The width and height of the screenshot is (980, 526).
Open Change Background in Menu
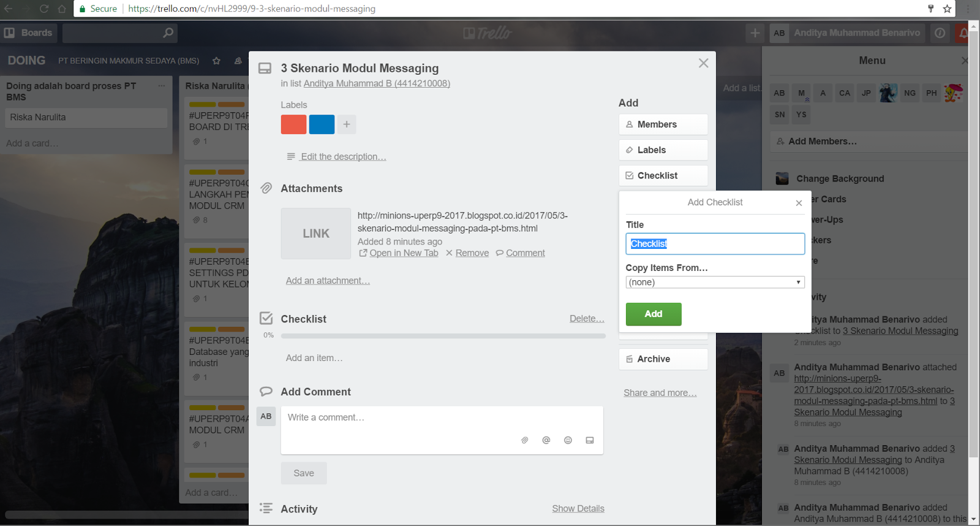coord(840,179)
